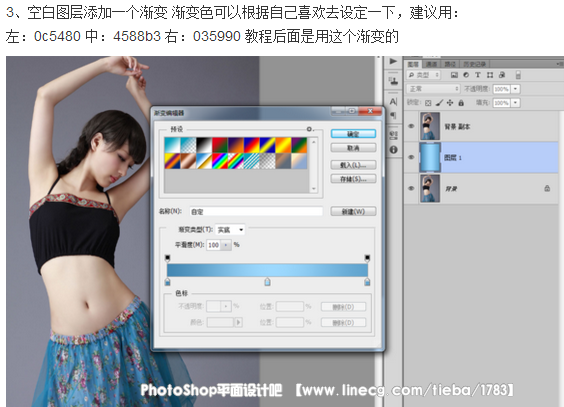Screen dimensions: 564x407
Task: Open the fill percentage dropdown arrow
Action: 515,103
